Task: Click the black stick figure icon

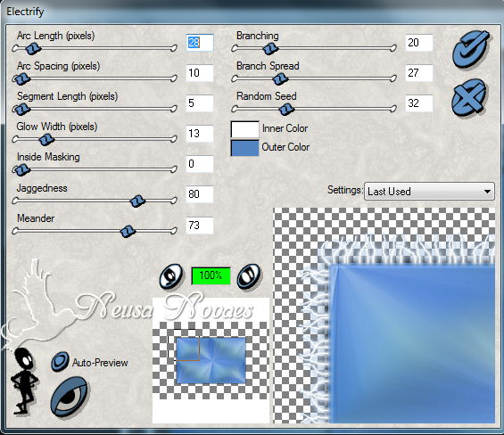Action: pyautogui.click(x=24, y=381)
